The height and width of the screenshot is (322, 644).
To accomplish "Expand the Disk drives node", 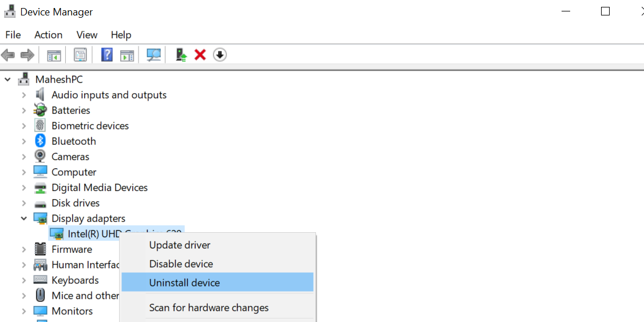I will [x=24, y=203].
